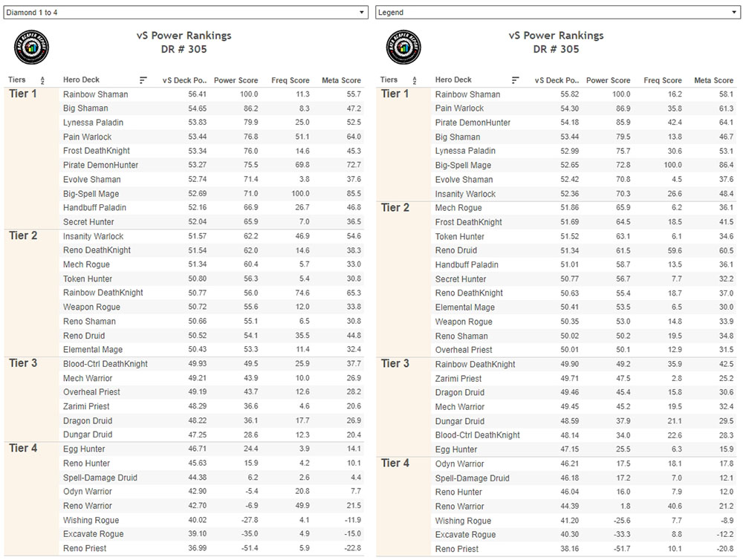The height and width of the screenshot is (560, 743).
Task: Click Big-Spell Mage row in left table
Action: click(x=212, y=193)
